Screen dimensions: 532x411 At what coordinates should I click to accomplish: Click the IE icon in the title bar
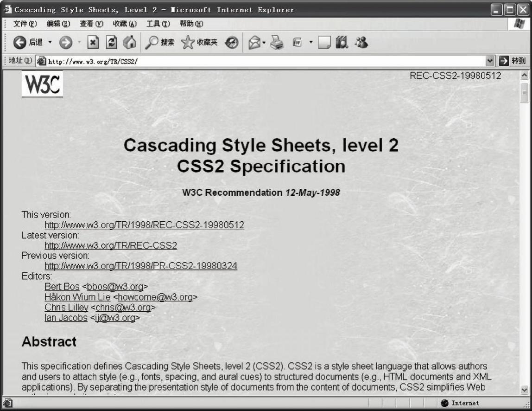(7, 9)
